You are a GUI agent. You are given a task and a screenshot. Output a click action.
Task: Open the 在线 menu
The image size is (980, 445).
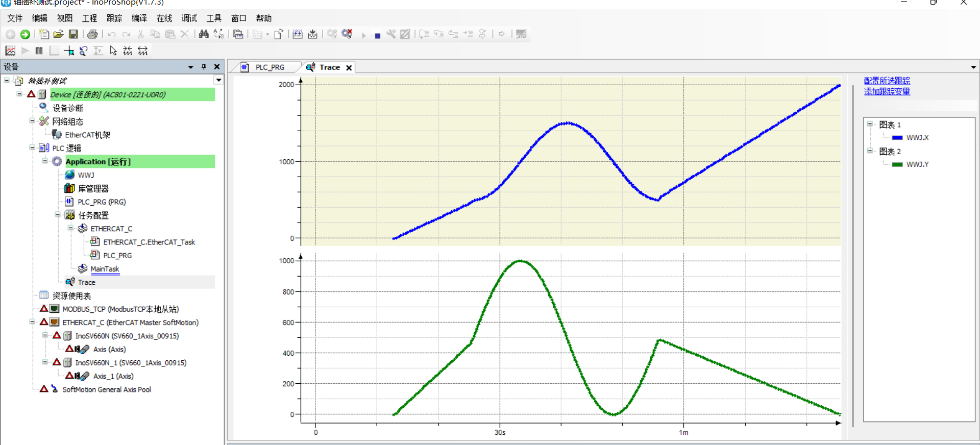164,18
